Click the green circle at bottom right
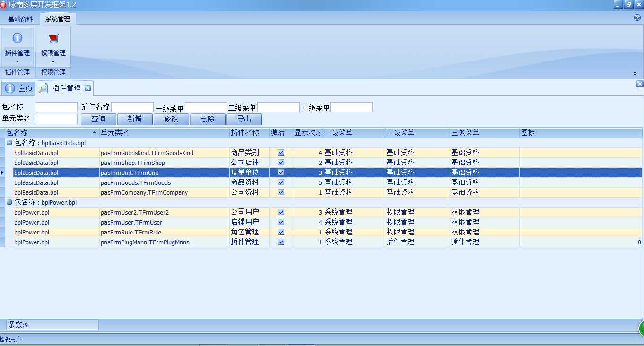Viewport: 644px width, 346px height. tap(641, 328)
